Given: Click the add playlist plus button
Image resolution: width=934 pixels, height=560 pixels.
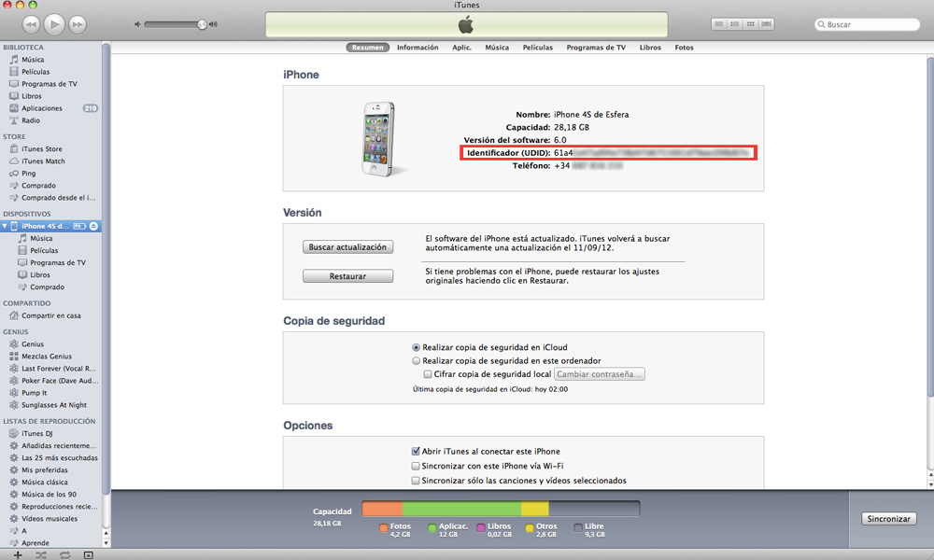Looking at the screenshot, I should point(17,554).
